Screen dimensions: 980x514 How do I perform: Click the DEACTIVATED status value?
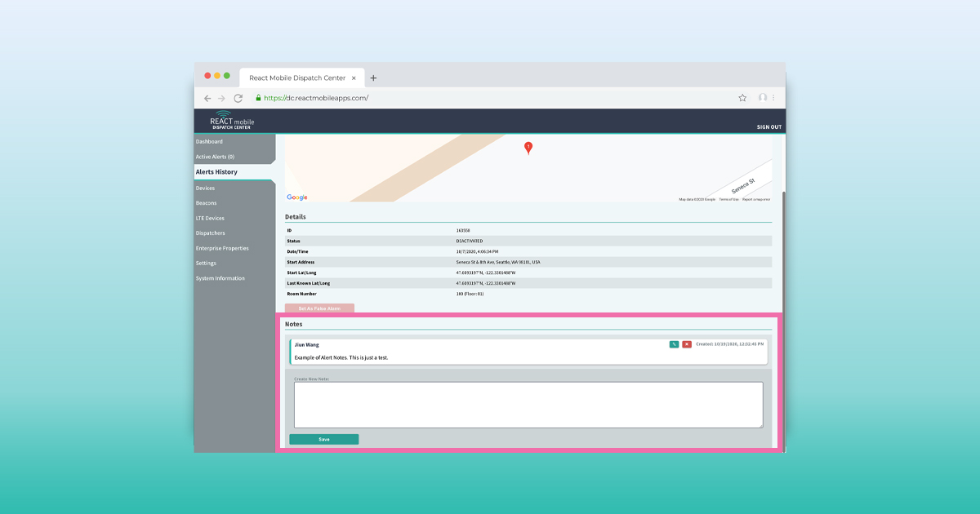470,241
